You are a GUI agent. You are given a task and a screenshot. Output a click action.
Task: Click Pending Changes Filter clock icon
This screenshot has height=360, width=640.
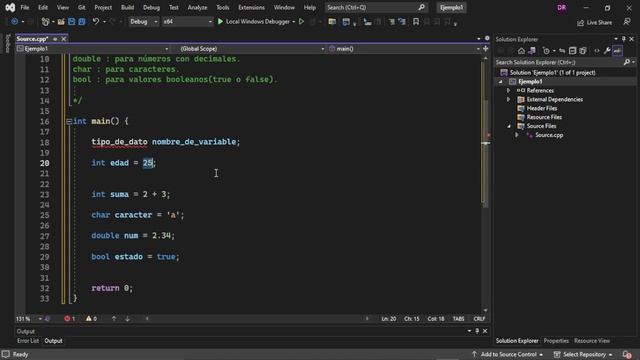546,51
